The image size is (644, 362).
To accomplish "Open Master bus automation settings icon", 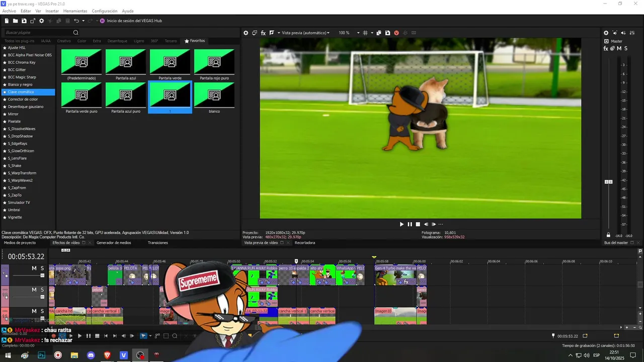I will point(612,49).
